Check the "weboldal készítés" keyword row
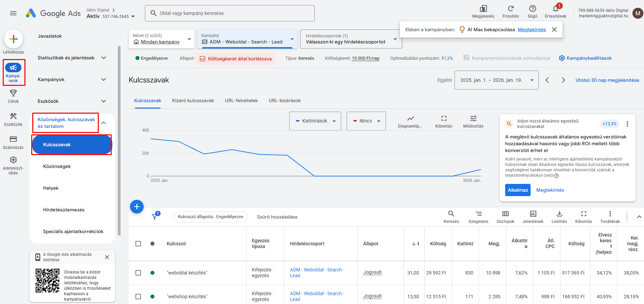 tap(138, 273)
